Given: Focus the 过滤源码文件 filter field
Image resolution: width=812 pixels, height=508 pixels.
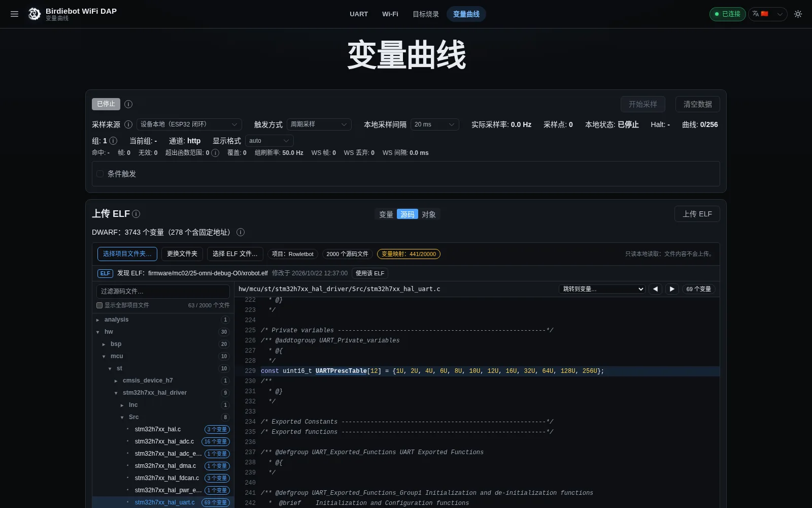Looking at the screenshot, I should pos(163,292).
